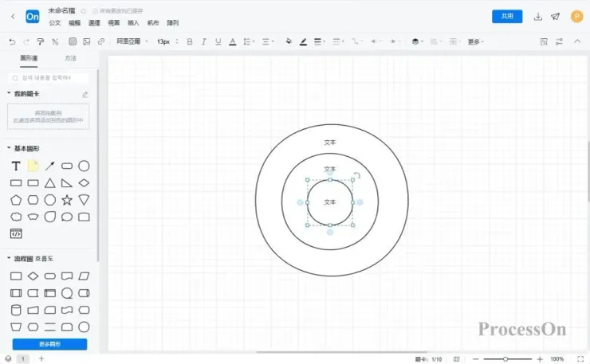Undo the last action
590x364 pixels.
tap(12, 41)
